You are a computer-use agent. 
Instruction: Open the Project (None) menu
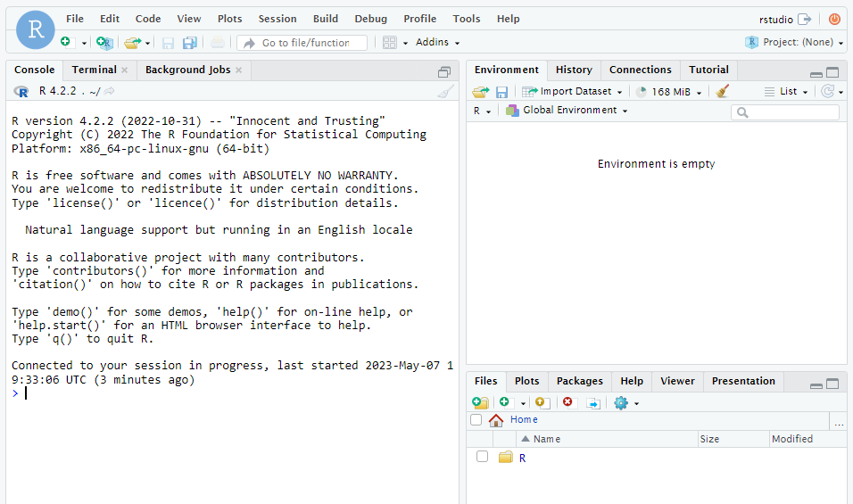tap(794, 43)
